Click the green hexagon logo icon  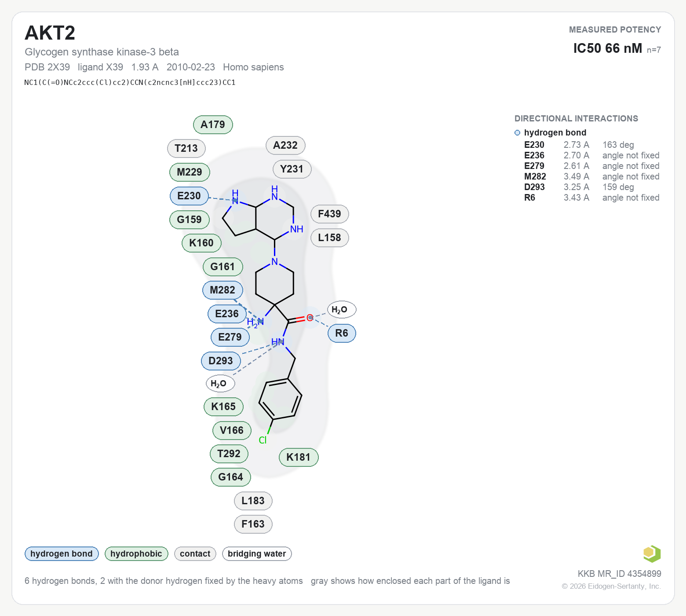[x=652, y=554]
